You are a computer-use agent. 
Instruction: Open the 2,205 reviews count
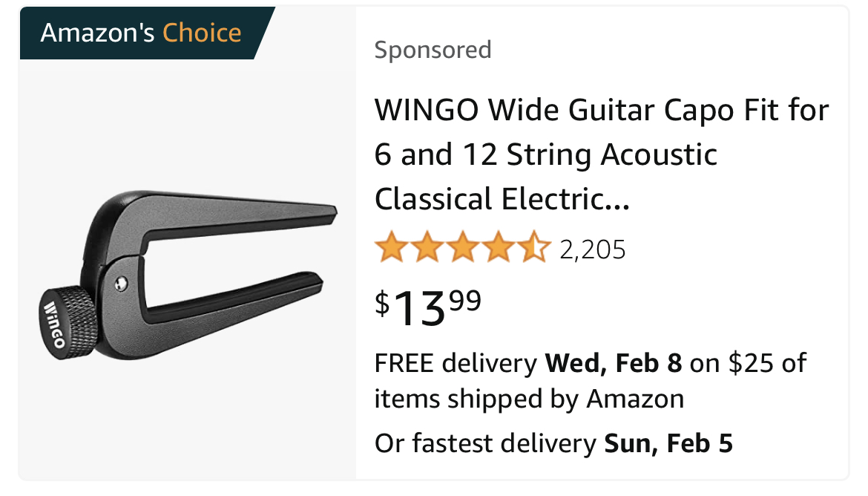(593, 249)
